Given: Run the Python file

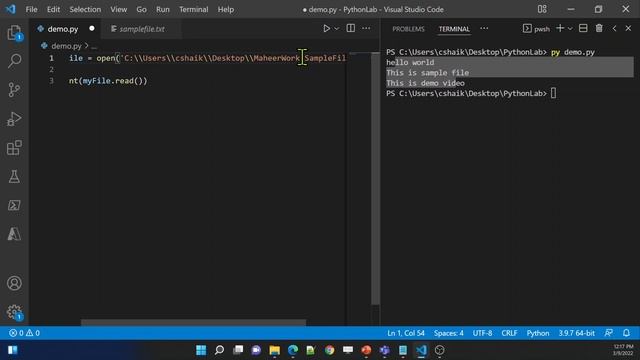Looking at the screenshot, I should point(326,29).
